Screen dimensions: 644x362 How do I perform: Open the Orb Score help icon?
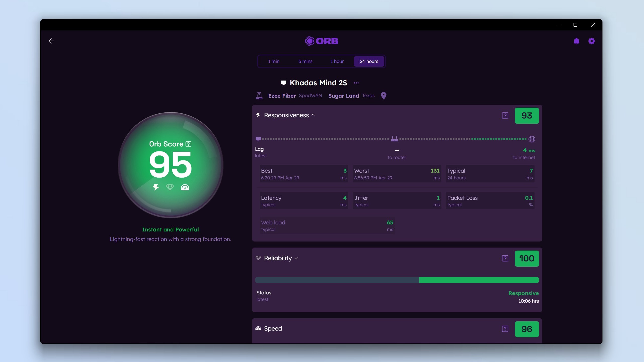(188, 144)
